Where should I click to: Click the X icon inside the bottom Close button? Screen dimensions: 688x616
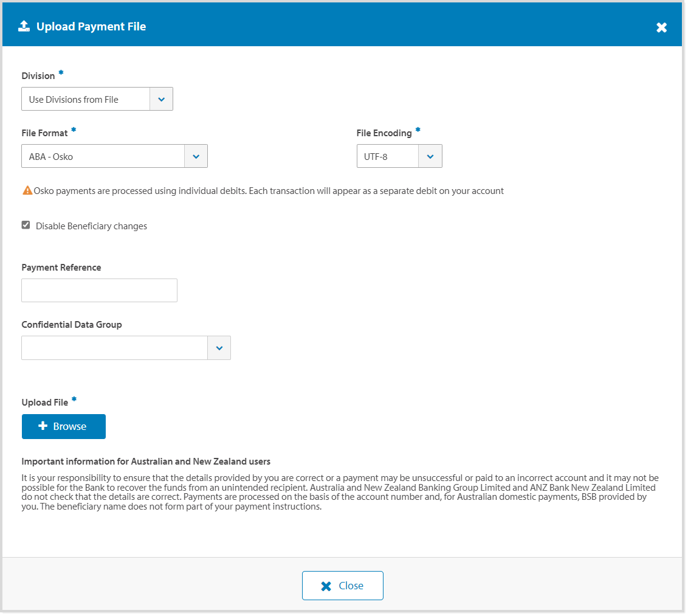point(326,586)
